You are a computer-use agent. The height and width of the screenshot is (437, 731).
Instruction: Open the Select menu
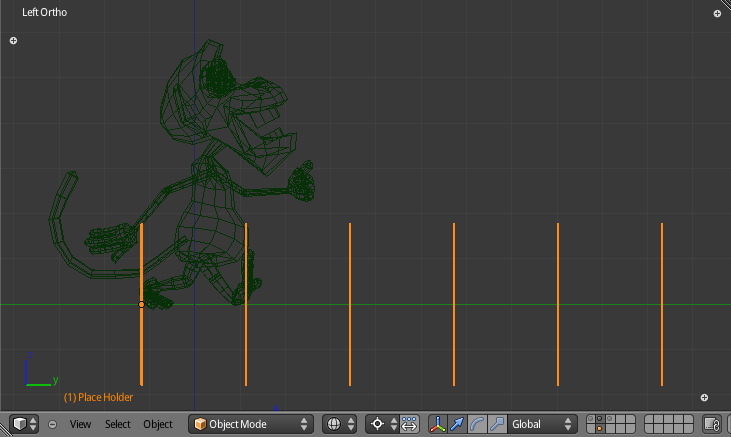pyautogui.click(x=117, y=424)
